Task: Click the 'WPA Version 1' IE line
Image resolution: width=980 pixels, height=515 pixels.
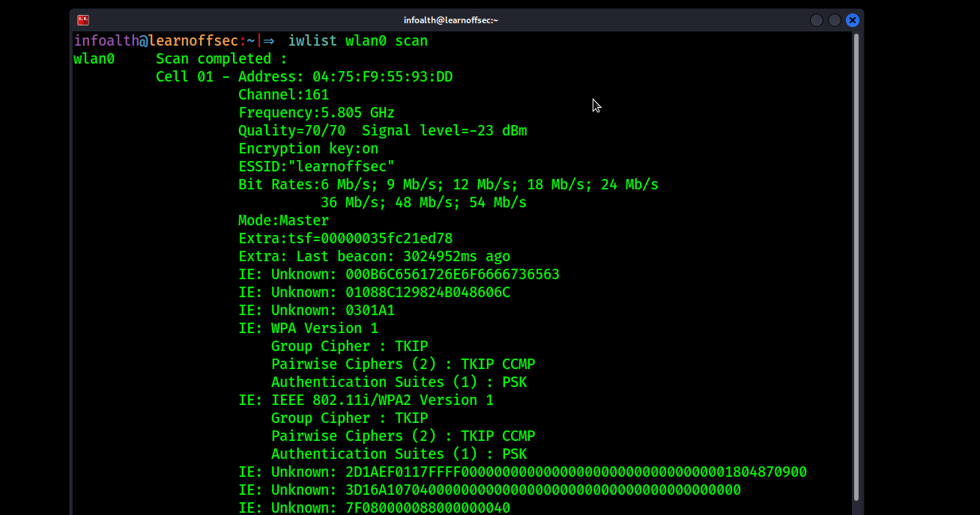Action: click(x=307, y=328)
